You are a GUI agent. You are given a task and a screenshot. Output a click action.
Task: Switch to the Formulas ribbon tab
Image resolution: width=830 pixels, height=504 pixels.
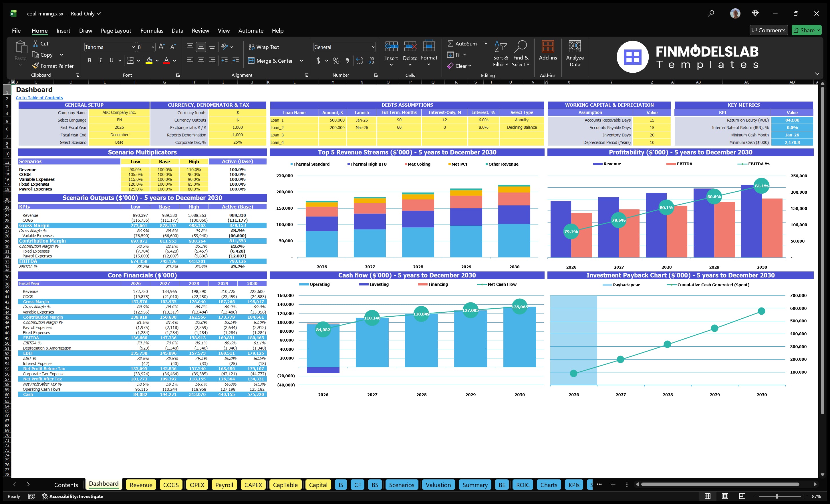pyautogui.click(x=152, y=30)
